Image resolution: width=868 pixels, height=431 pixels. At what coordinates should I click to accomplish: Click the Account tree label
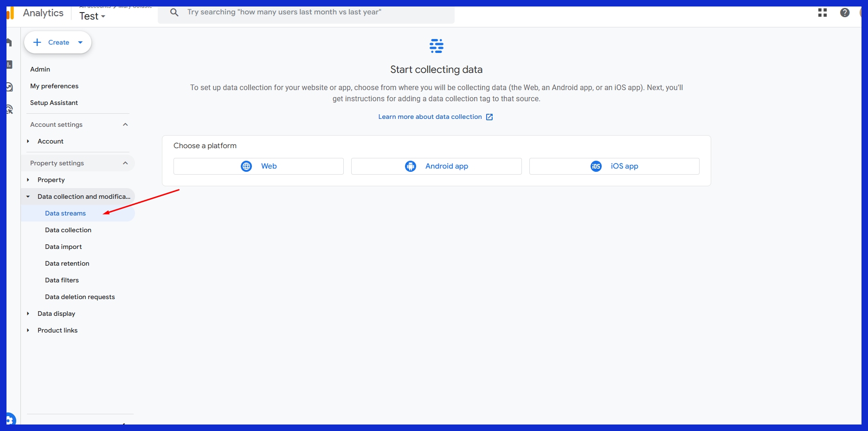51,141
